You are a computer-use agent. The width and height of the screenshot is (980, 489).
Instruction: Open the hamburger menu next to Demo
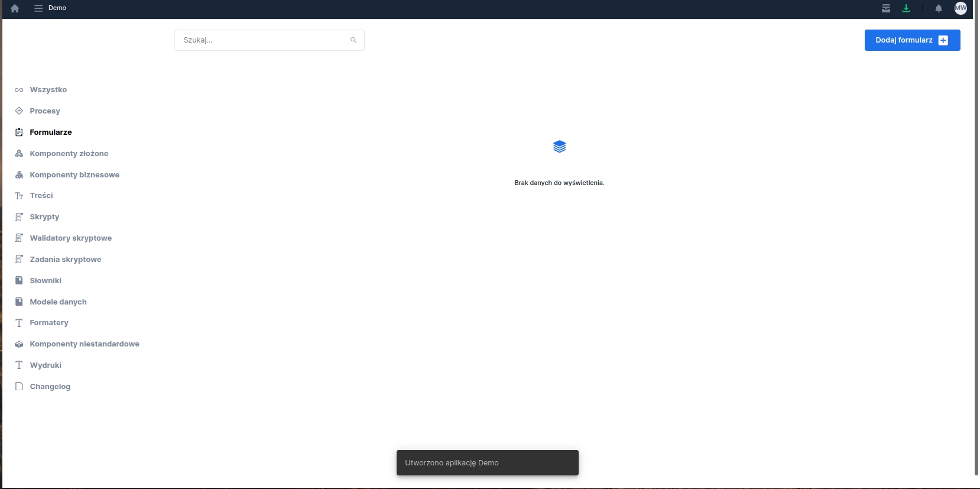pos(38,8)
